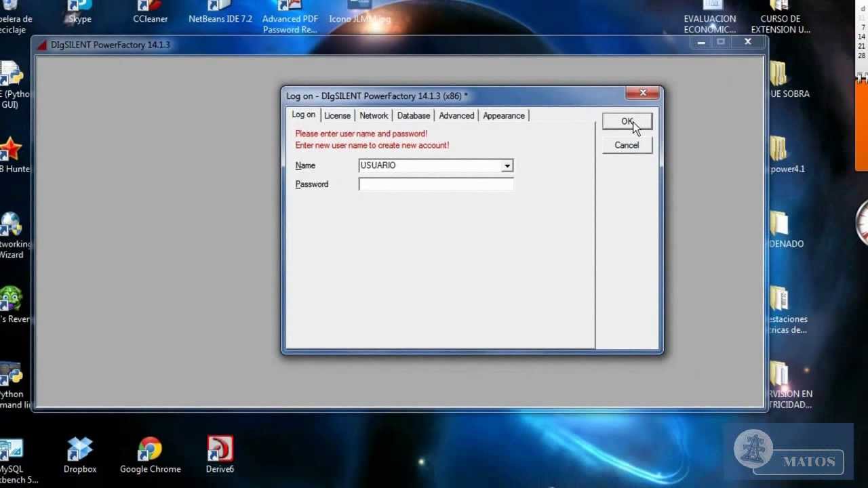Open the Name dropdown arrow
The height and width of the screenshot is (488, 868).
click(507, 165)
